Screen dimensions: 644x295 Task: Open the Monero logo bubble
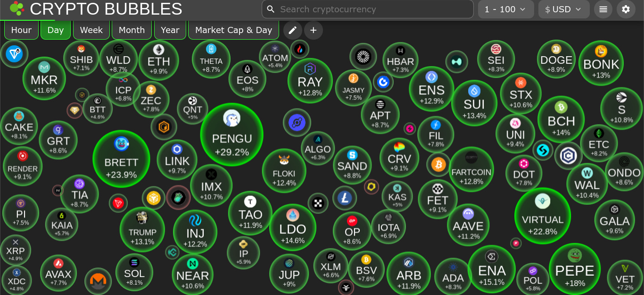click(98, 281)
